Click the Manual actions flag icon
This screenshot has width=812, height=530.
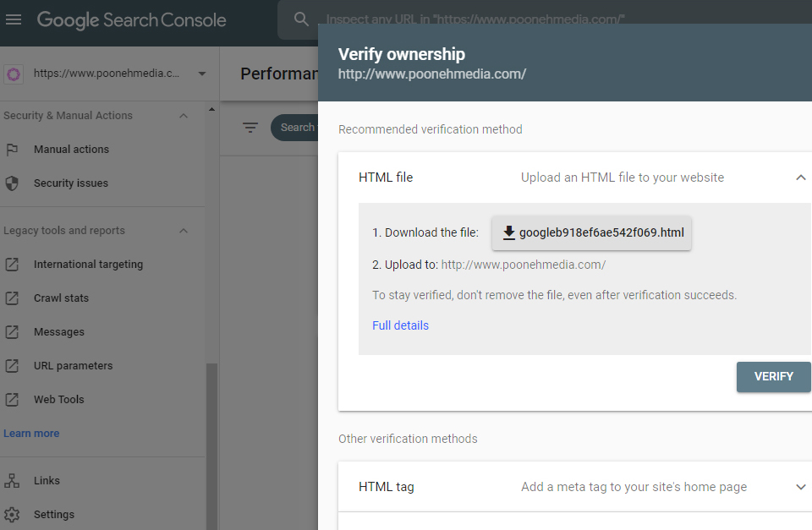pos(12,150)
